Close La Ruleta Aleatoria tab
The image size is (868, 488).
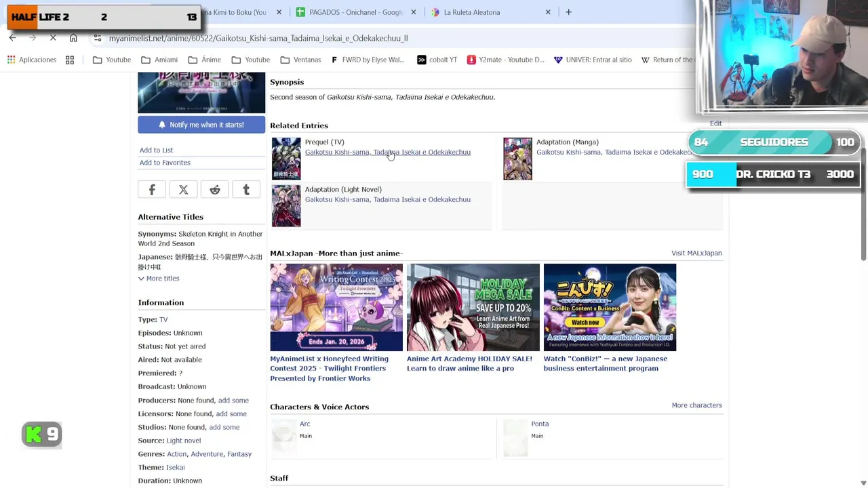point(548,12)
